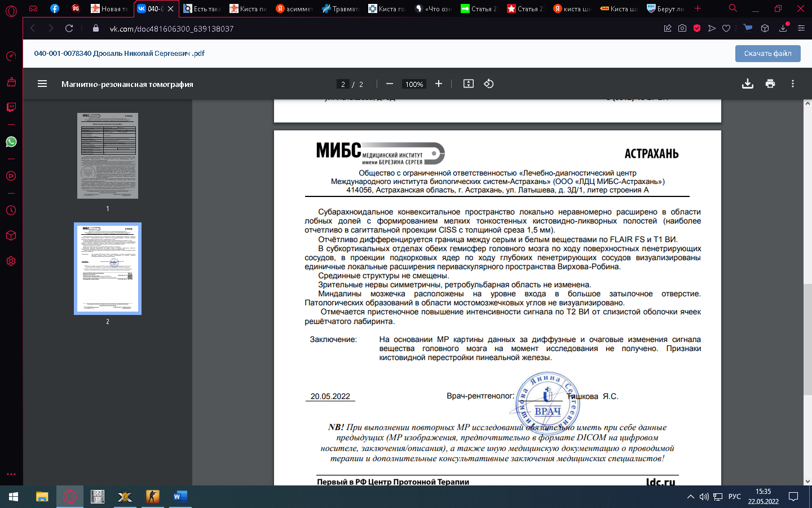The height and width of the screenshot is (508, 812).
Task: Open the Opera sidebar settings gear
Action: pos(11,261)
